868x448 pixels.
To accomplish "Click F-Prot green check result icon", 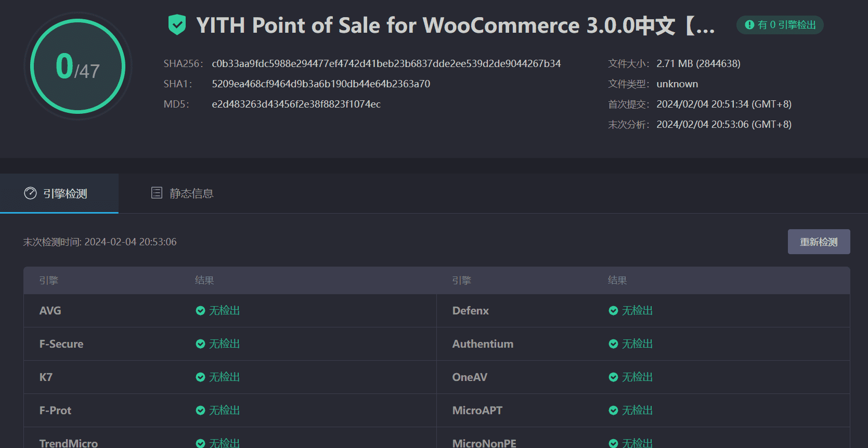I will pos(200,411).
